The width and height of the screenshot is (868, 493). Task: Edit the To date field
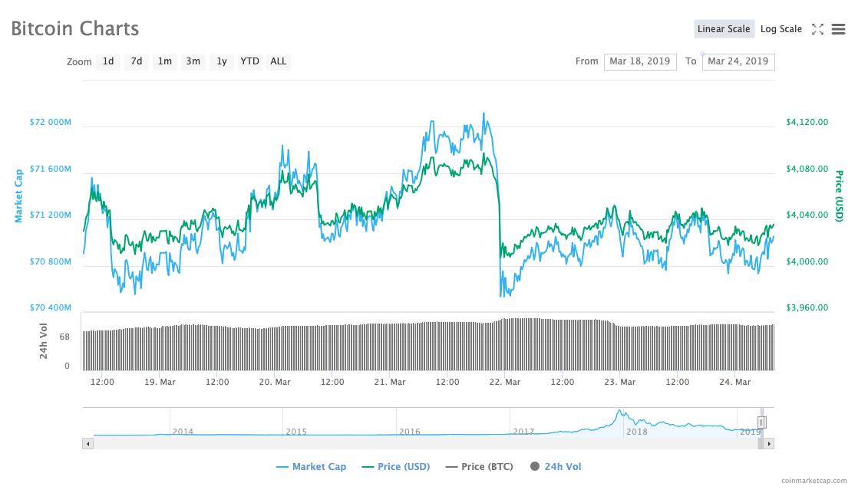pos(738,61)
